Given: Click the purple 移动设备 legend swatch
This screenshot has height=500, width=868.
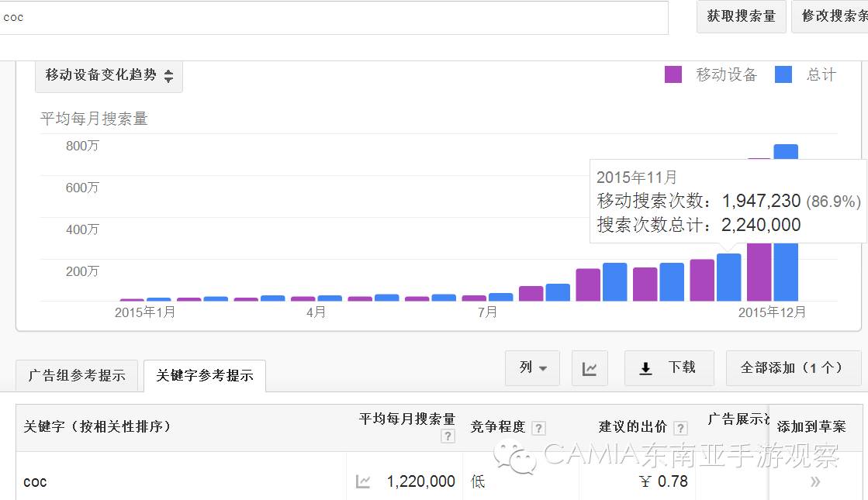Looking at the screenshot, I should point(673,74).
